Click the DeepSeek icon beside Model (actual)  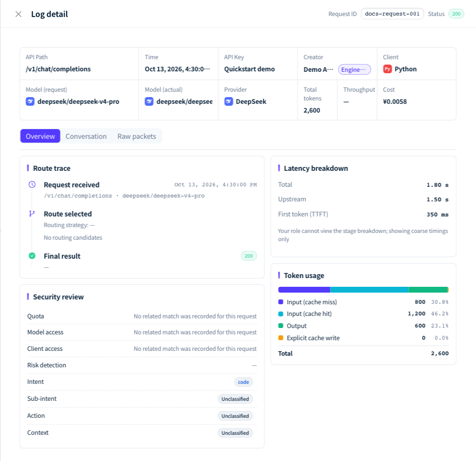tap(149, 101)
